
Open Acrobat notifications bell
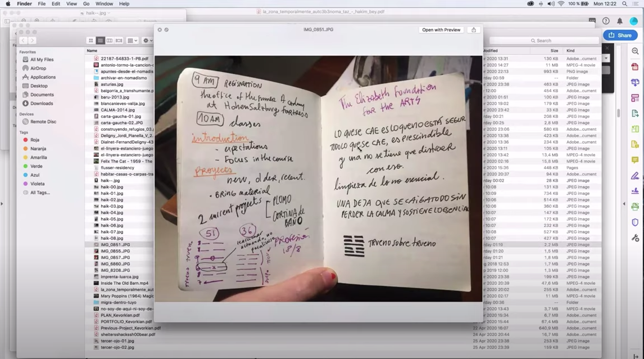coord(620,21)
